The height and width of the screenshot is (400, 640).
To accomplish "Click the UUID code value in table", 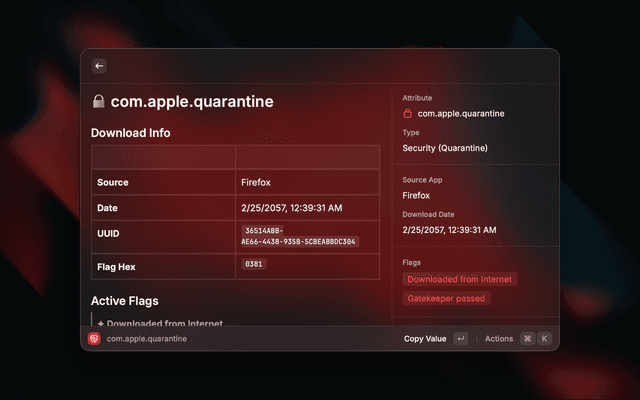I will (300, 236).
